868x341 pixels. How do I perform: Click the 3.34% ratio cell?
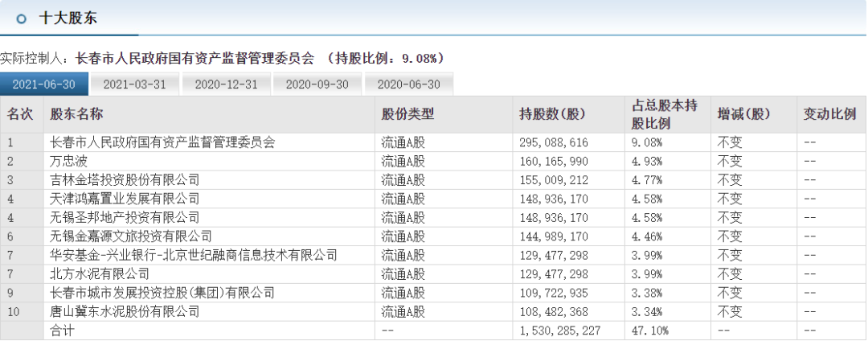coord(646,312)
